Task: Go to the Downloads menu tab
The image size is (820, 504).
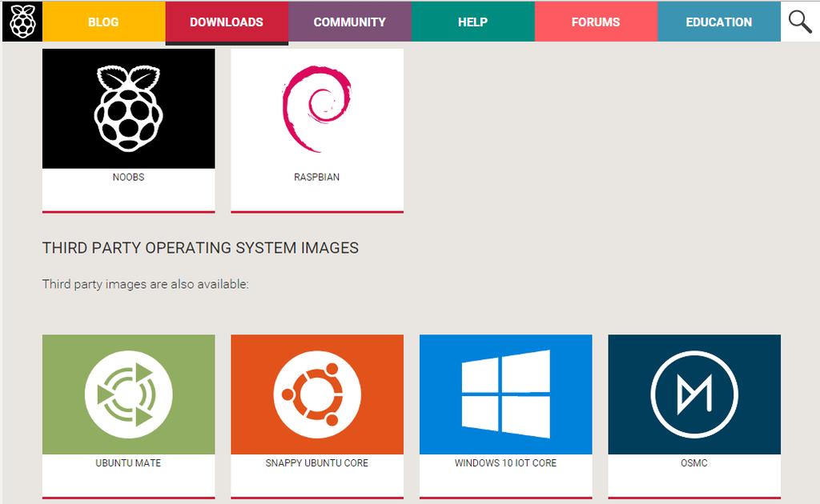Action: coord(227,22)
